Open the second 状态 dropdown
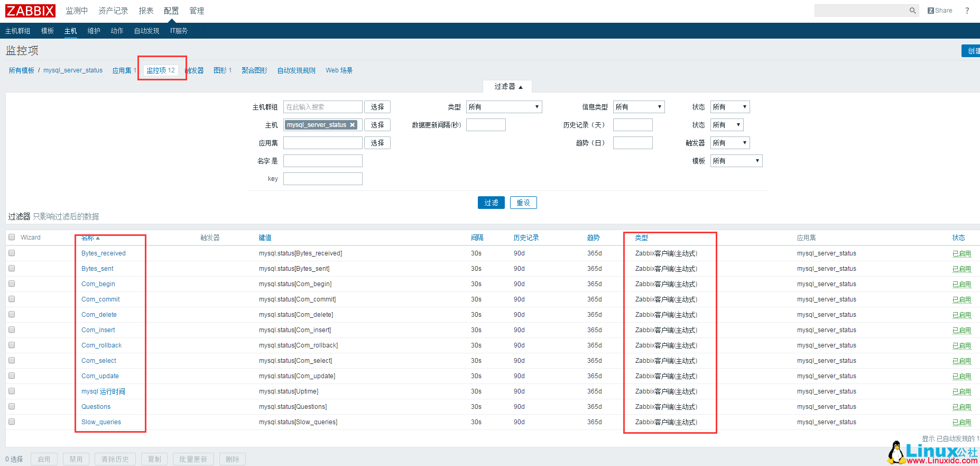 click(727, 125)
